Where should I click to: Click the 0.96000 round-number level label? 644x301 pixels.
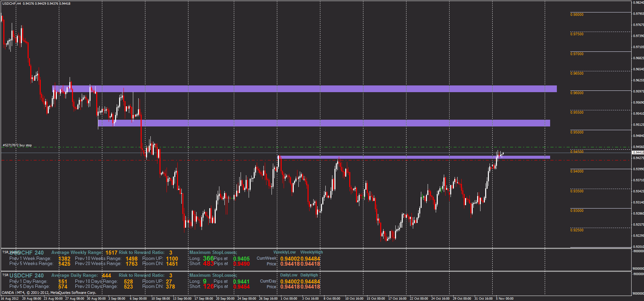pyautogui.click(x=577, y=93)
